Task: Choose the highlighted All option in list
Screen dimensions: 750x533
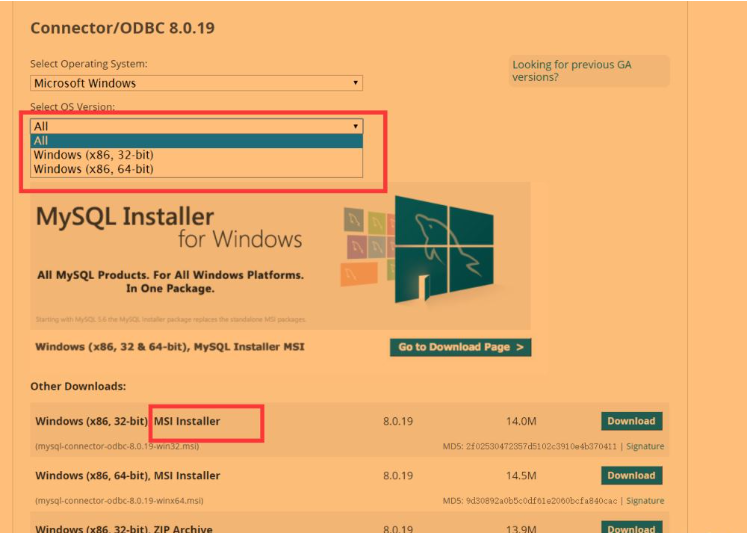Action: coord(196,141)
